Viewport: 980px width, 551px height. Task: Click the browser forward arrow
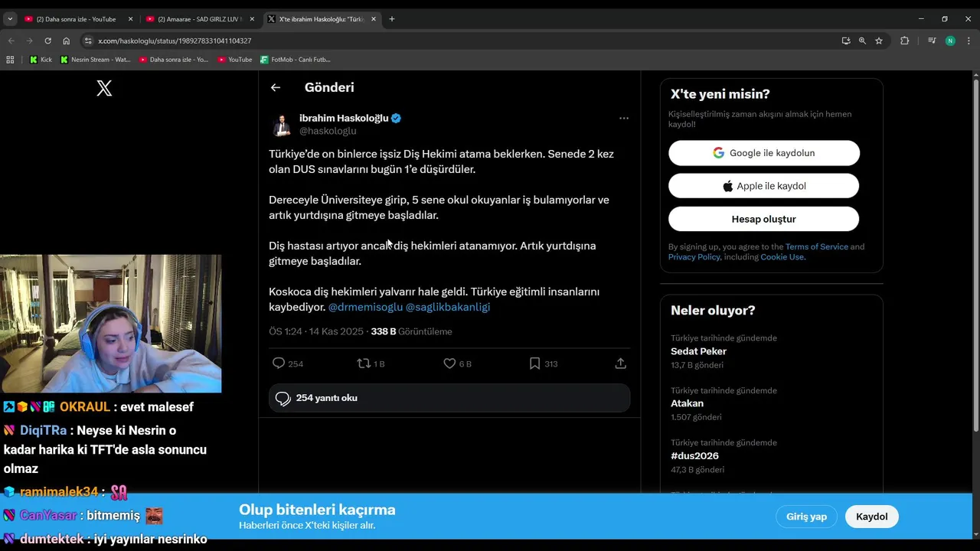(x=29, y=41)
